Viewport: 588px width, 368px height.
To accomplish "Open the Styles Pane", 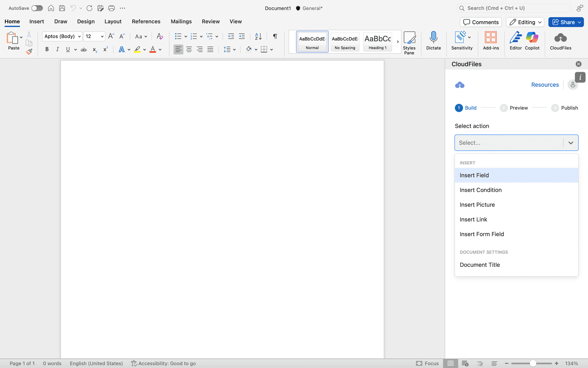I will click(x=409, y=43).
